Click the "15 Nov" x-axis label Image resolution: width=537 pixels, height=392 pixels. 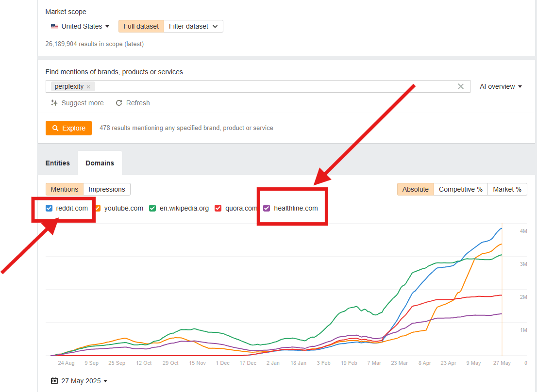(198, 363)
